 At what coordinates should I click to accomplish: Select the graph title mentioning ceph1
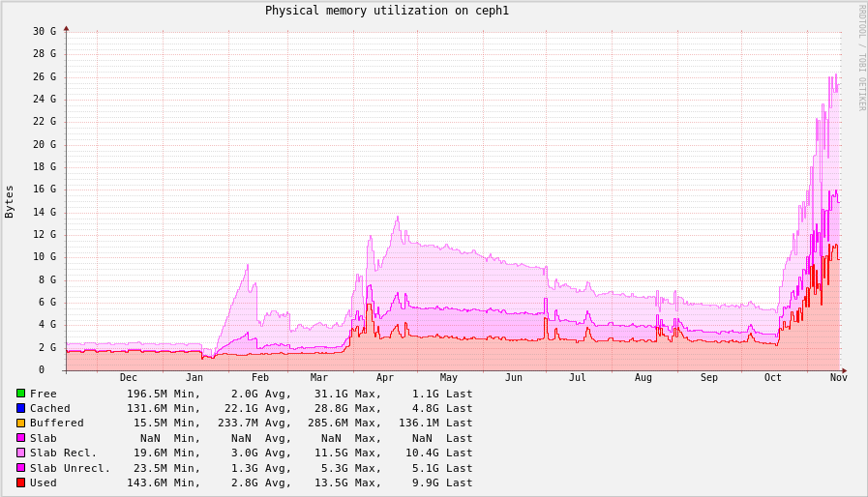coord(386,11)
